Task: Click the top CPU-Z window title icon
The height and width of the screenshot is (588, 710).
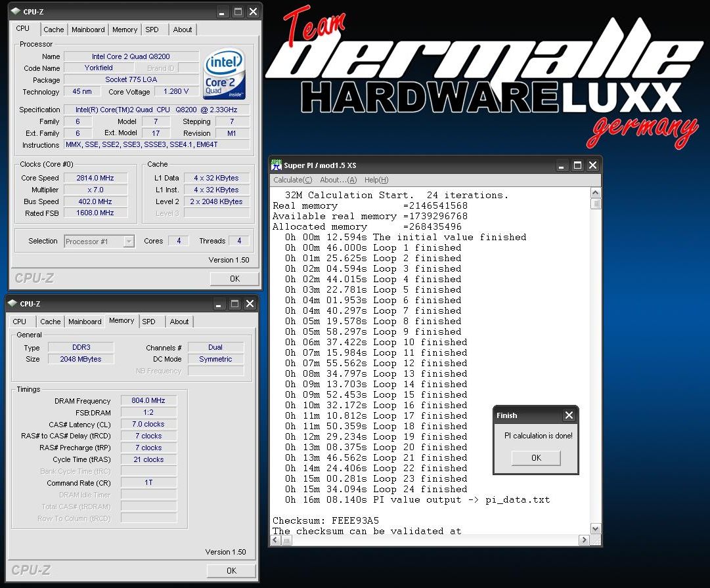Action: (x=16, y=11)
